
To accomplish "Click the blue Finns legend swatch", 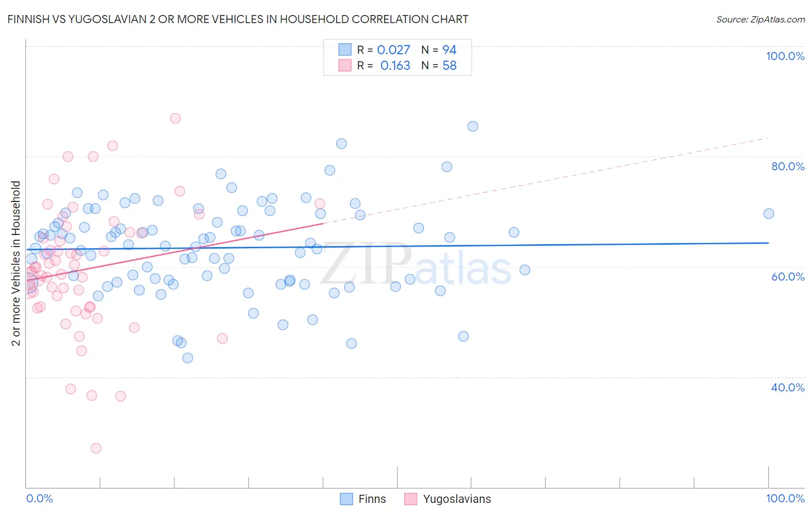I will point(347,499).
